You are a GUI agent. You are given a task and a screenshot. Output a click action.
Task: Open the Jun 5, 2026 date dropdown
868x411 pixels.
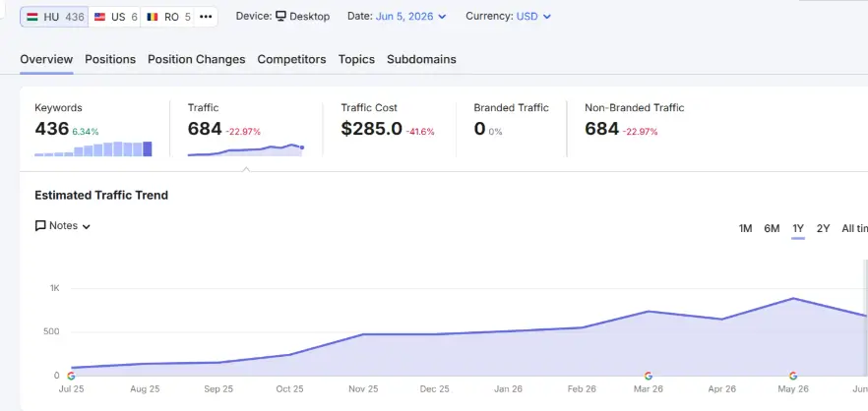tap(410, 16)
